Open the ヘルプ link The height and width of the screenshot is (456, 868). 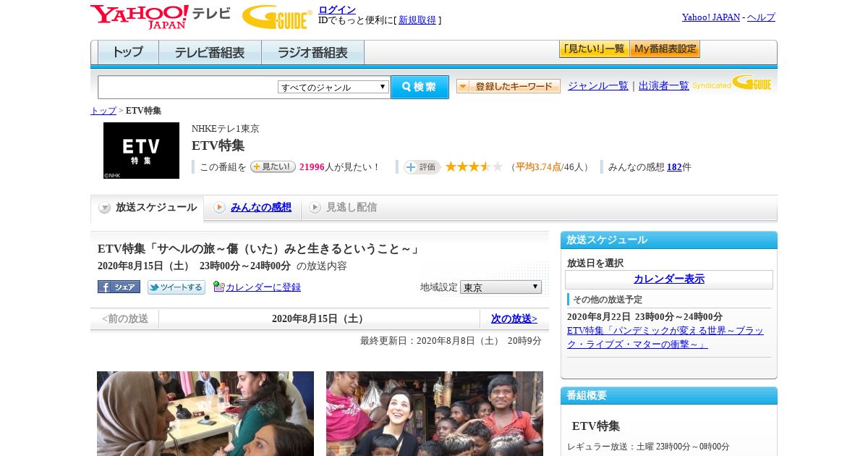pyautogui.click(x=761, y=17)
